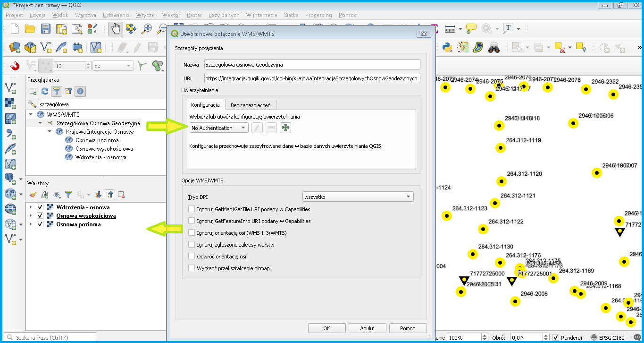The height and width of the screenshot is (343, 644).
Task: Check Wygładź przekształcenie bitmap
Action: pos(192,268)
